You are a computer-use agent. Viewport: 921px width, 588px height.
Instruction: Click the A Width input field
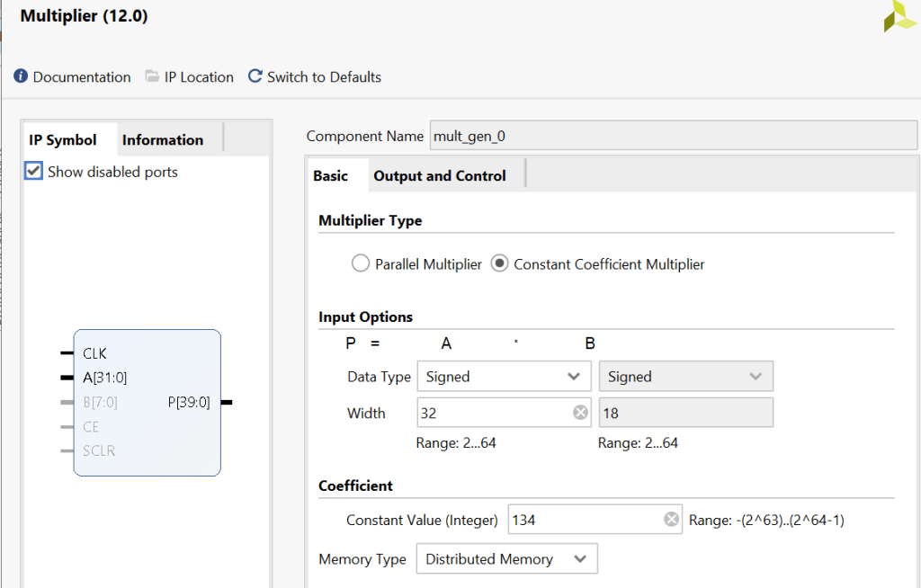tap(493, 414)
